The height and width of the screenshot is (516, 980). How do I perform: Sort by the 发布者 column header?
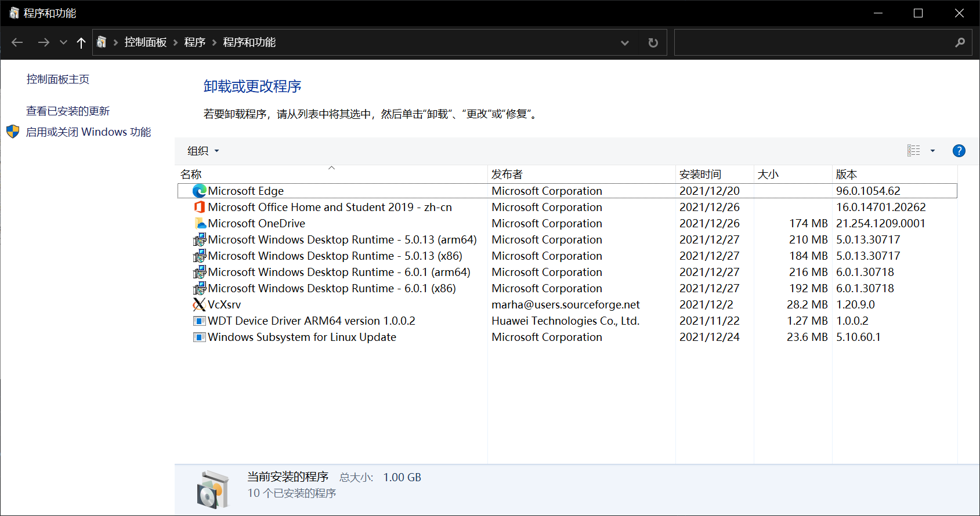(x=581, y=174)
